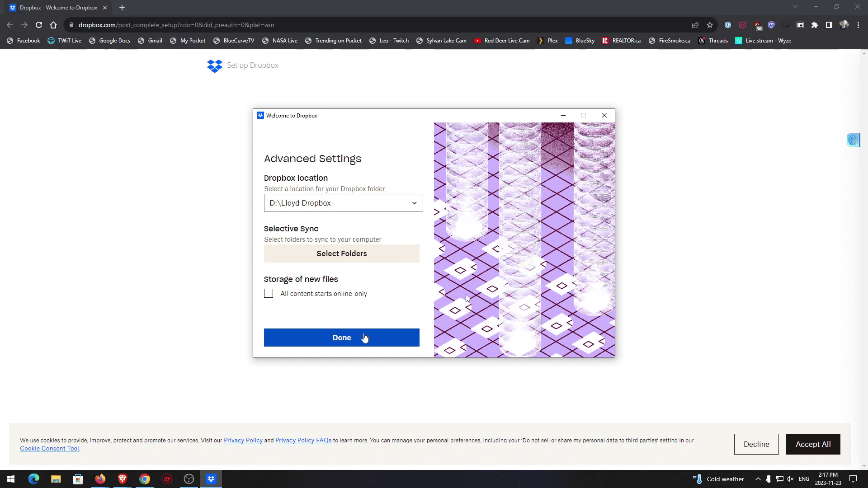Show hidden system tray icons chevron
868x488 pixels.
758,479
